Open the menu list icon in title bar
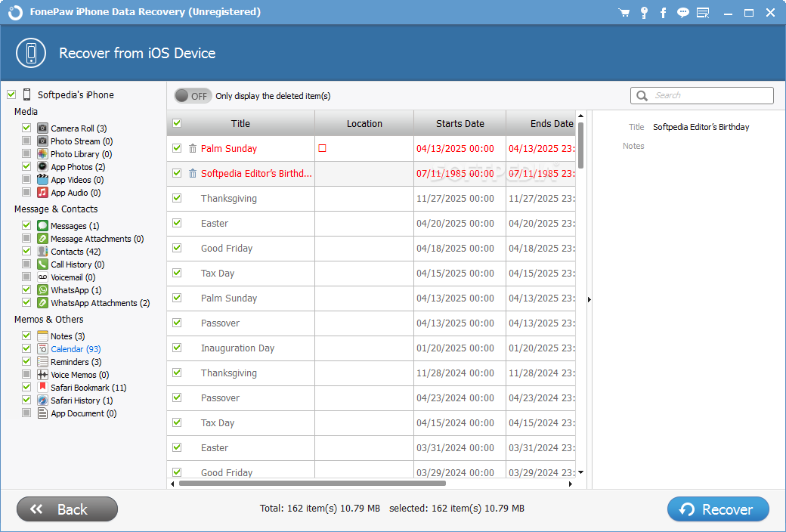The image size is (786, 532). click(704, 13)
